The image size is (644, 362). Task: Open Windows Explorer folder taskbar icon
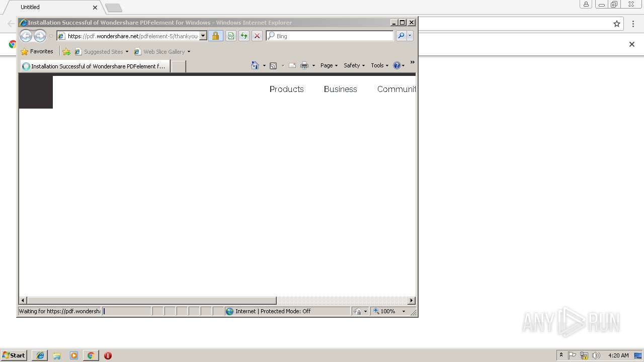[x=57, y=355]
